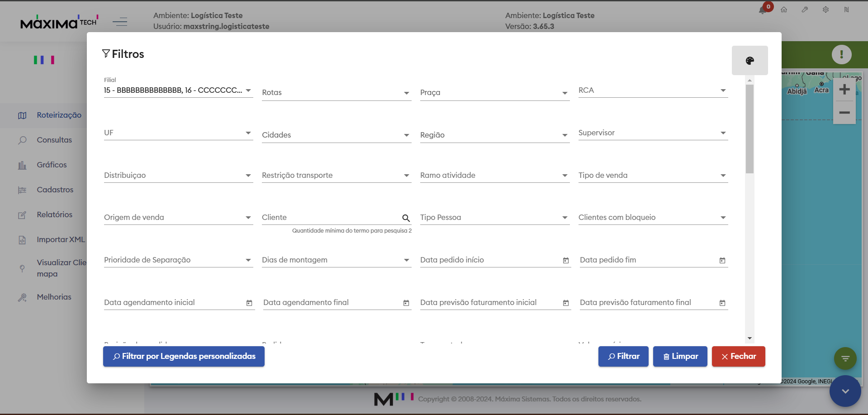
Task: Click the Cliente search magnifier icon
Action: (x=406, y=218)
